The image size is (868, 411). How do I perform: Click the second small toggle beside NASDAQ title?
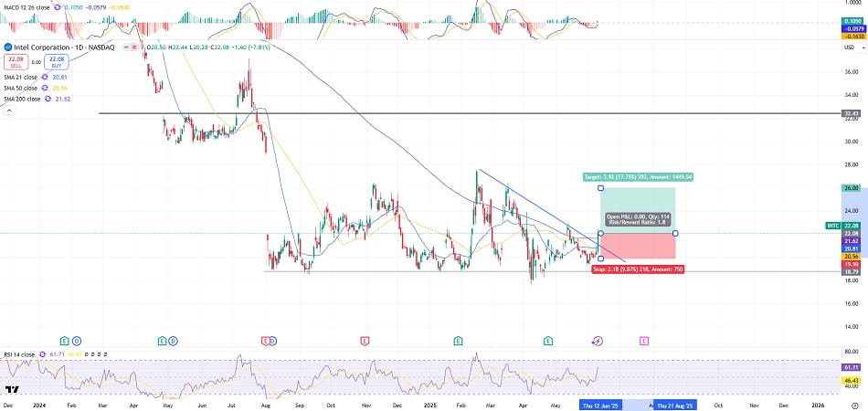[x=134, y=47]
